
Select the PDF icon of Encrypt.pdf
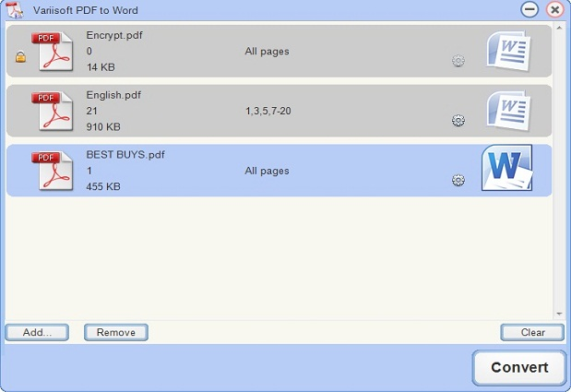click(x=53, y=51)
